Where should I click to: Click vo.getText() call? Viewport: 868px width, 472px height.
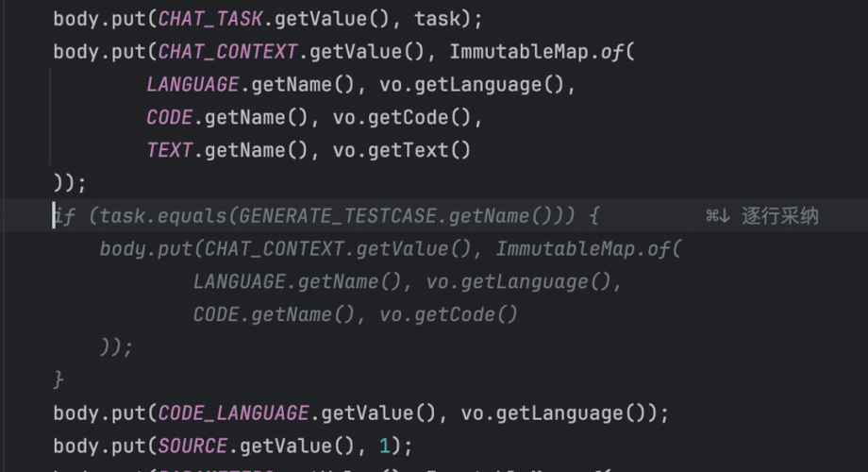click(401, 150)
